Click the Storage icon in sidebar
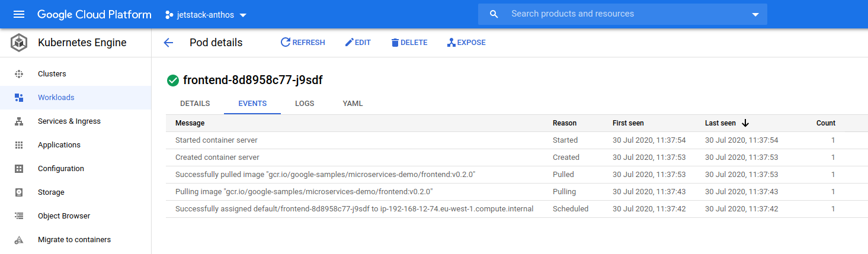The width and height of the screenshot is (868, 254). 19,192
